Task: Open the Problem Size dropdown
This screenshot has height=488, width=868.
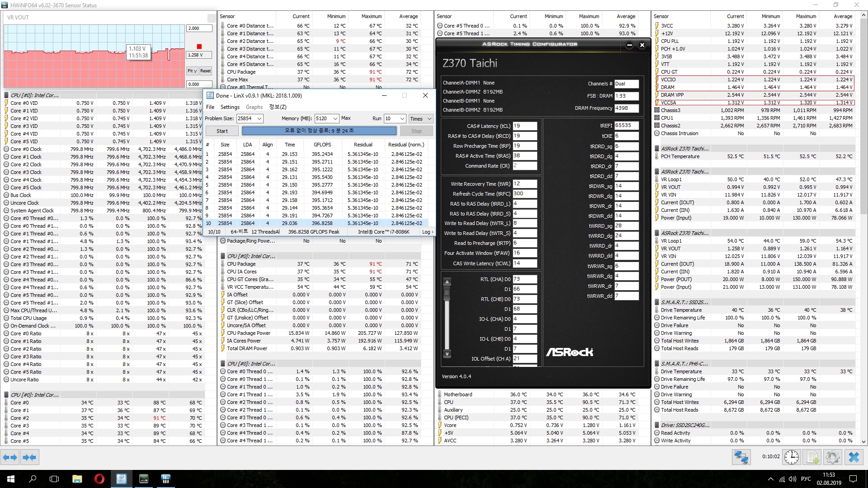Action: (259, 118)
